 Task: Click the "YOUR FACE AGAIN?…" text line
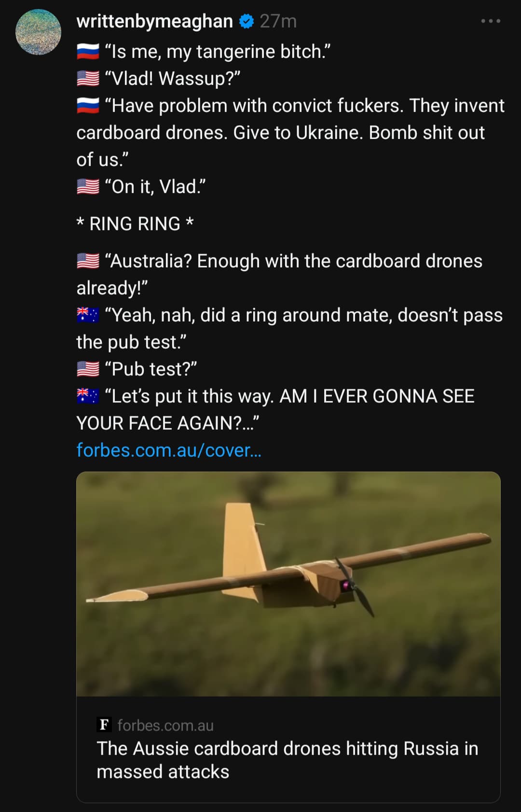pyautogui.click(x=168, y=423)
